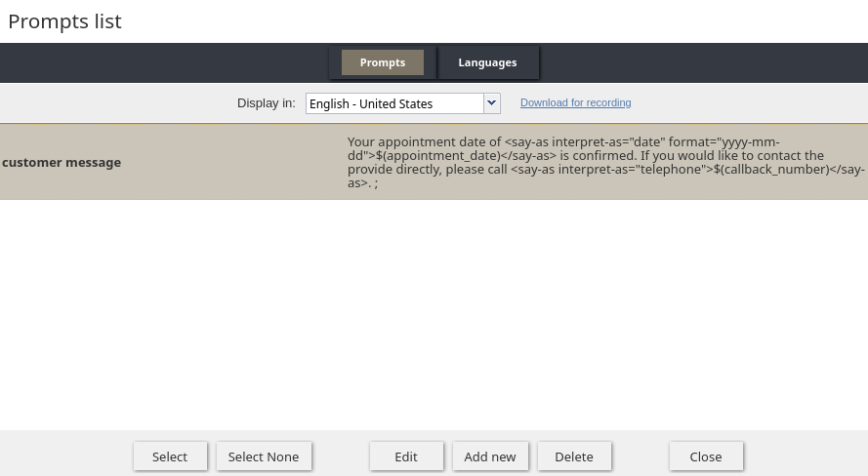Open the Languages tab
The image size is (868, 476).
[487, 62]
